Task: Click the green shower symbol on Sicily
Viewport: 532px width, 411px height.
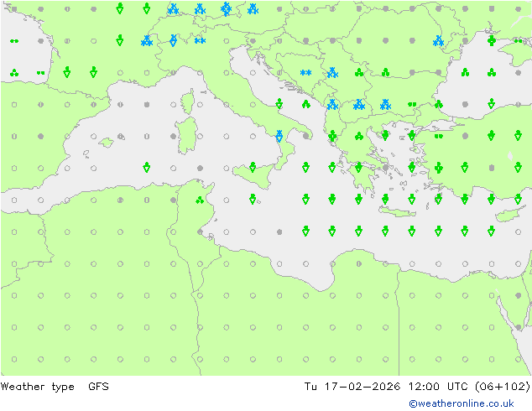Action: (x=253, y=167)
